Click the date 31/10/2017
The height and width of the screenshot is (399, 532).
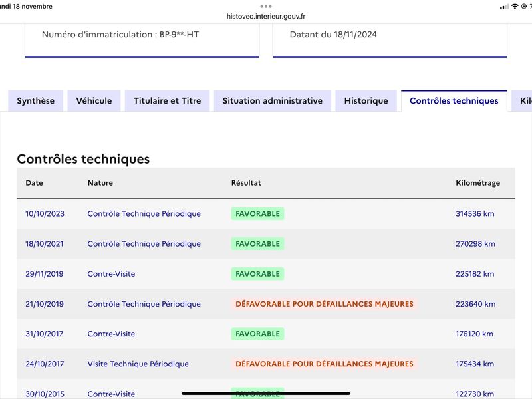[45, 334]
